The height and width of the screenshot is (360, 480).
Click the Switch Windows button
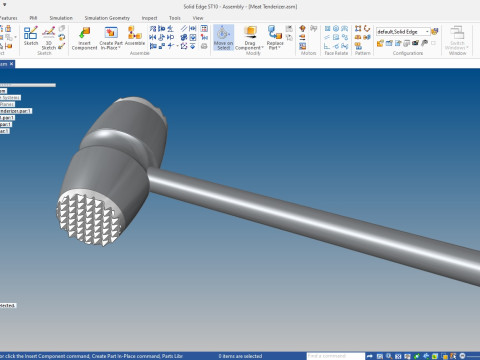point(457,38)
